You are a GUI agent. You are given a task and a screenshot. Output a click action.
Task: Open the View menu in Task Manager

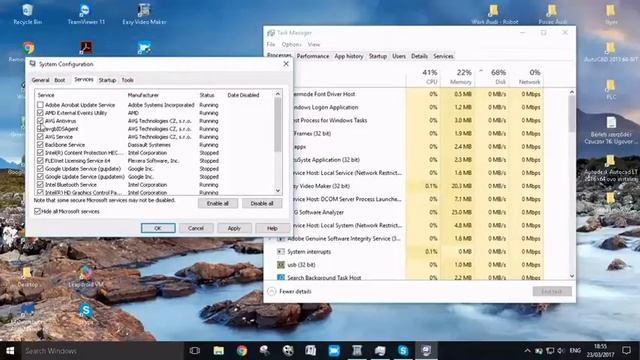tap(313, 44)
